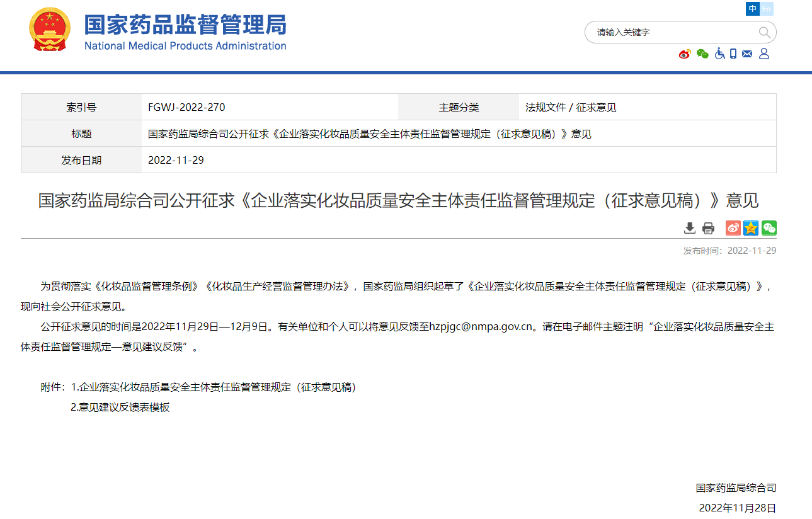Print the page with the printer icon

[709, 228]
